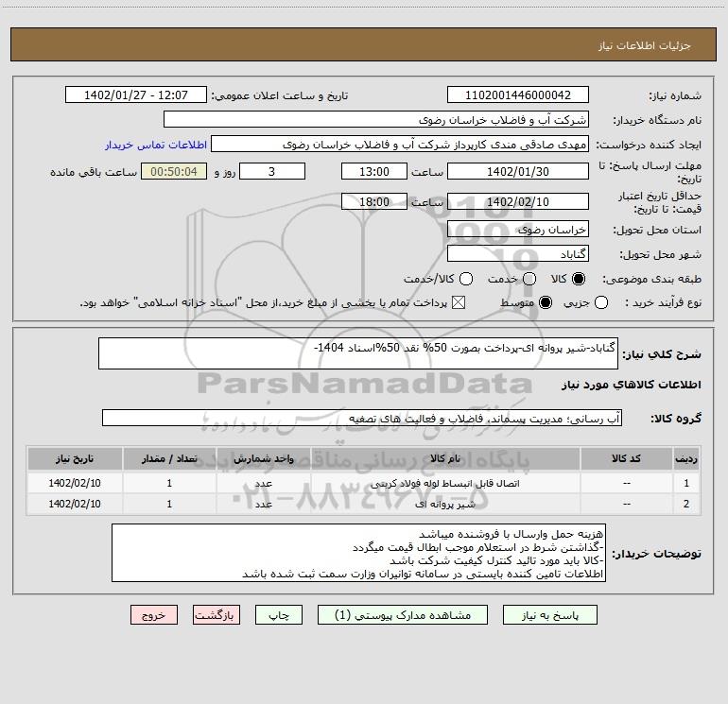Click مشاهده مدارک پیوستی (1) button
Viewport: 728px width, 704px height.
[403, 615]
